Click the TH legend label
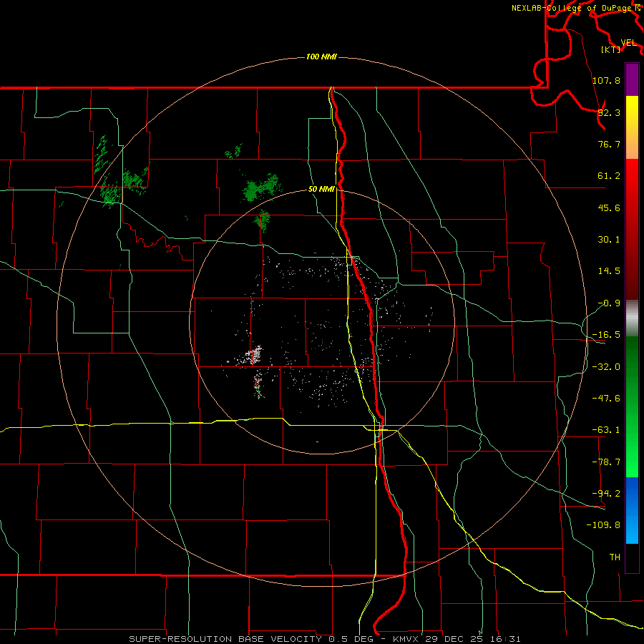This screenshot has width=644, height=644. [x=615, y=557]
